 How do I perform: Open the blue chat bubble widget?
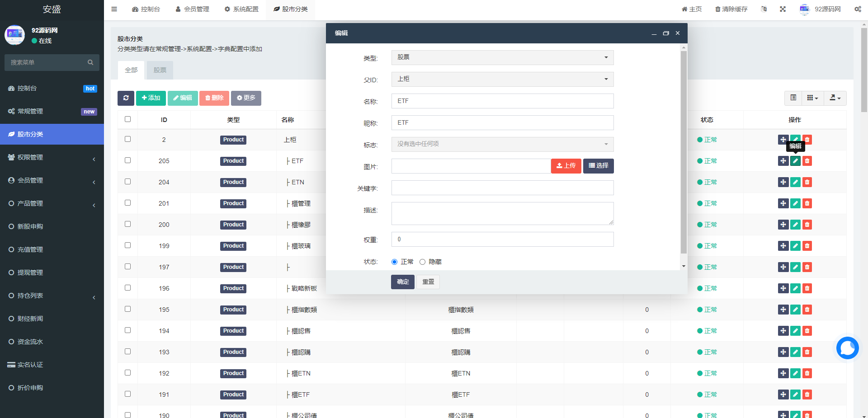click(x=847, y=348)
